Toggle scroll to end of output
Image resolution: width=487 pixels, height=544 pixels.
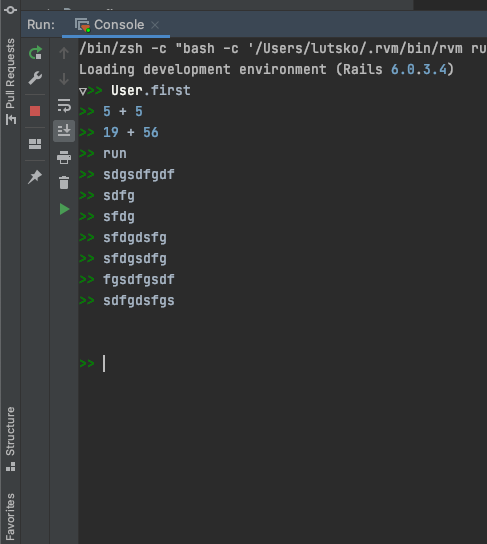64,131
